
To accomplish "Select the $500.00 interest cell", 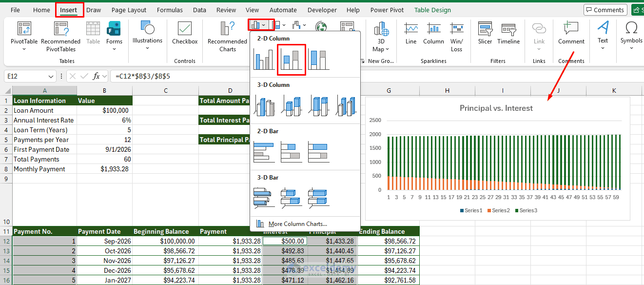I will tap(285, 241).
